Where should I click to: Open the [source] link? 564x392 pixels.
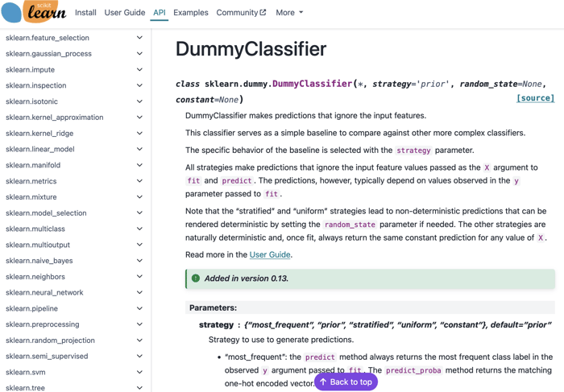click(x=535, y=98)
